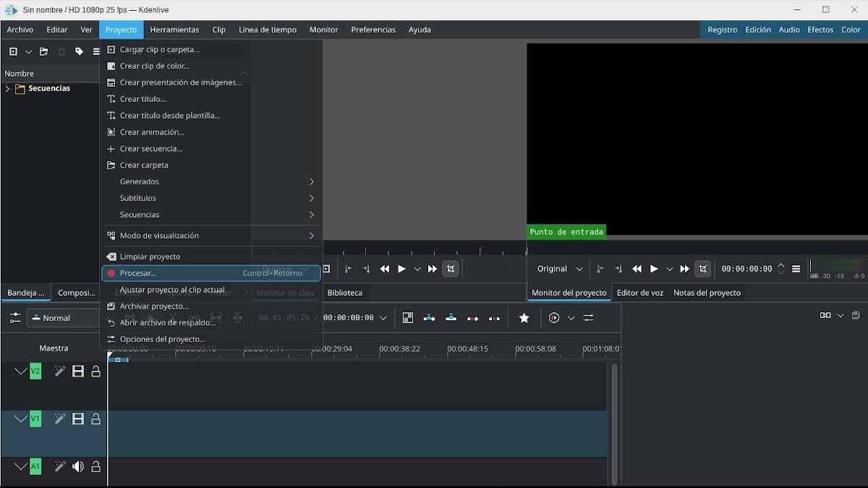Play the project monitor

click(654, 269)
